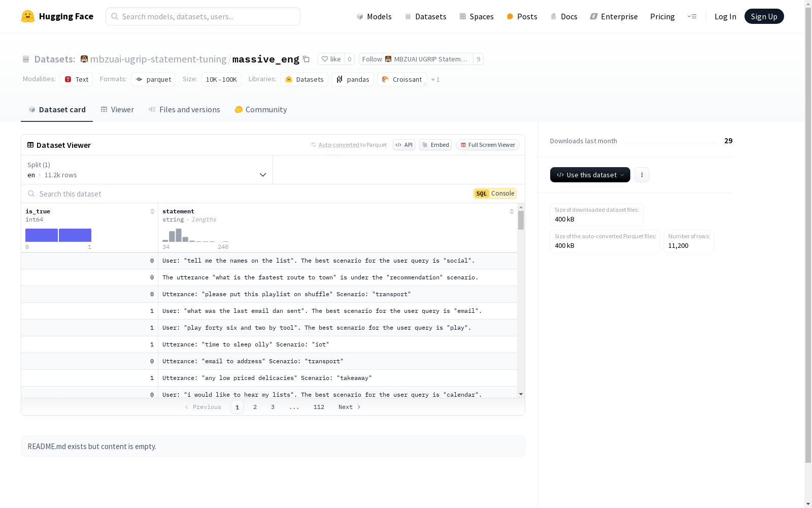Screen dimensions: 812x508
Task: Click the follower count 9
Action: [x=478, y=59]
